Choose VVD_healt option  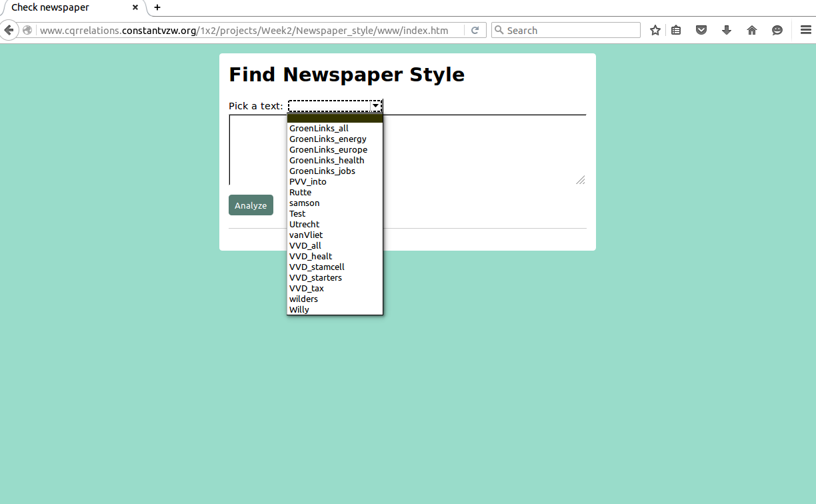(335, 257)
